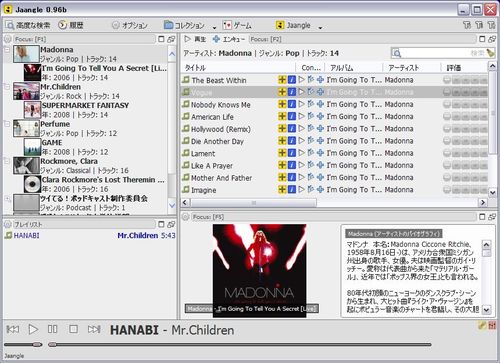
Task: Expand the dropdown arrow beside Jaangle
Action: tap(320, 28)
